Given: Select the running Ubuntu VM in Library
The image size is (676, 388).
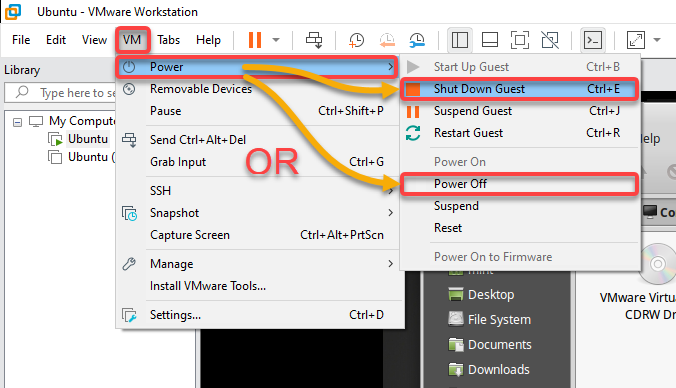Looking at the screenshot, I should coord(88,139).
